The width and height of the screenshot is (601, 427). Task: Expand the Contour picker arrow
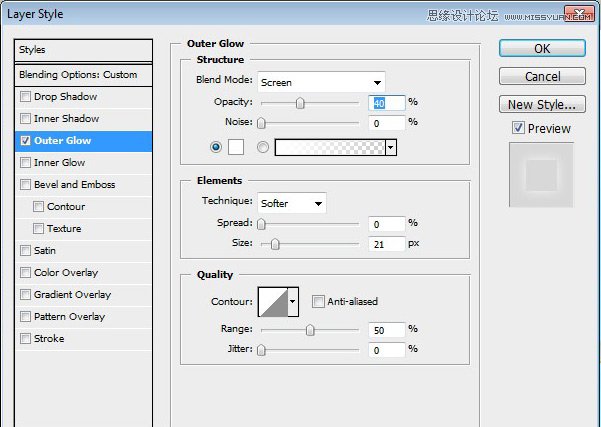point(293,301)
